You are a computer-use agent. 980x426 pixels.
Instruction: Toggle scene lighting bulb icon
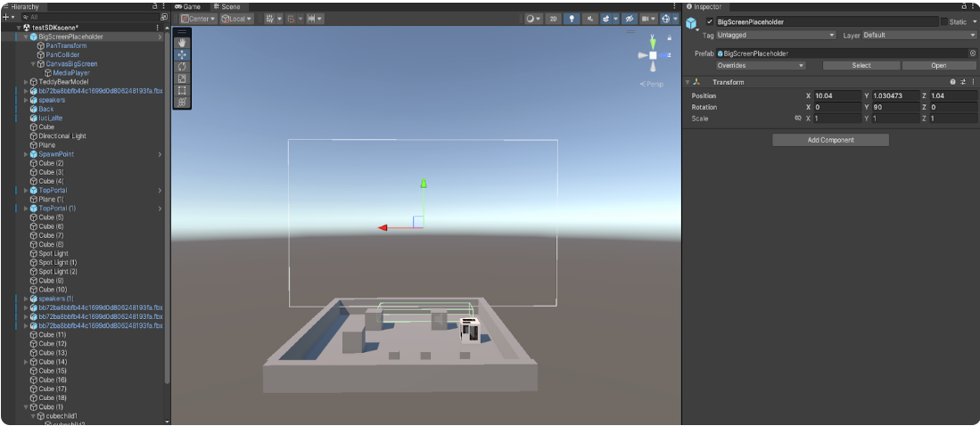coord(572,18)
